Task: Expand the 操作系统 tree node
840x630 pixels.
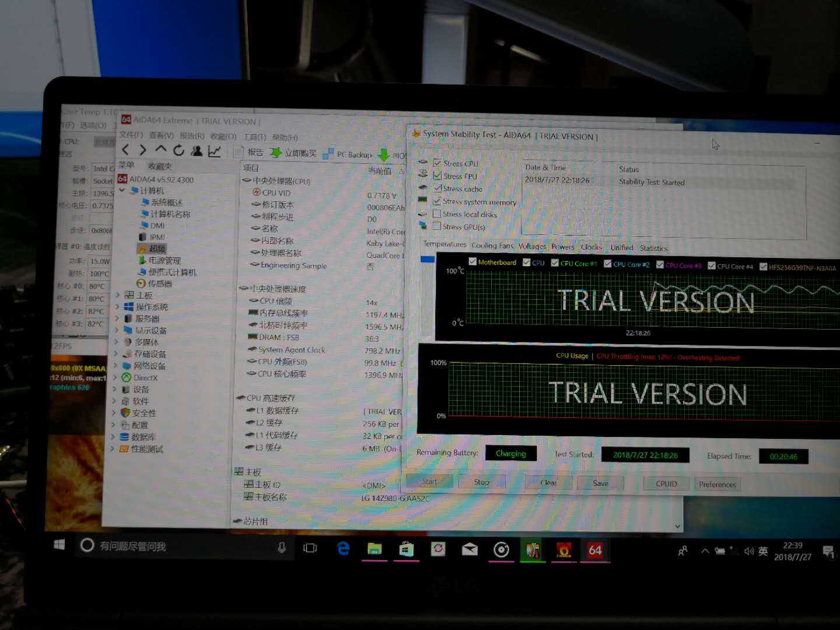Action: (x=117, y=307)
